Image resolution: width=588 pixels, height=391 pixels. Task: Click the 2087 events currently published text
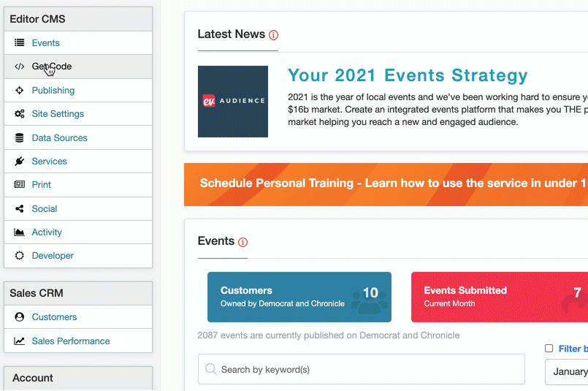pos(329,335)
